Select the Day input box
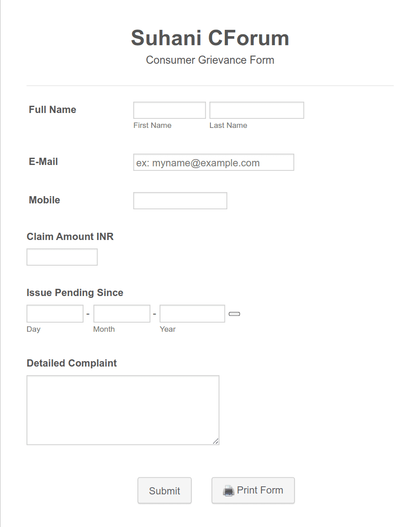The height and width of the screenshot is (527, 420). point(55,314)
